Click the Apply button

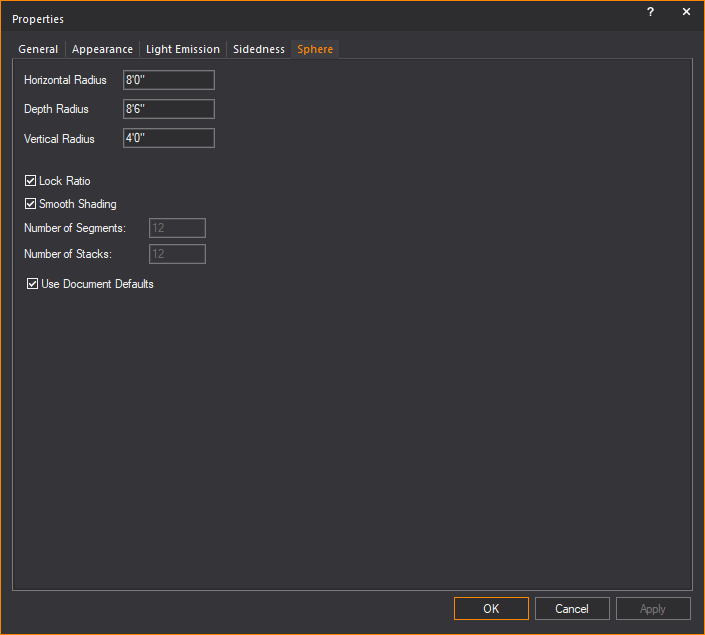point(653,608)
